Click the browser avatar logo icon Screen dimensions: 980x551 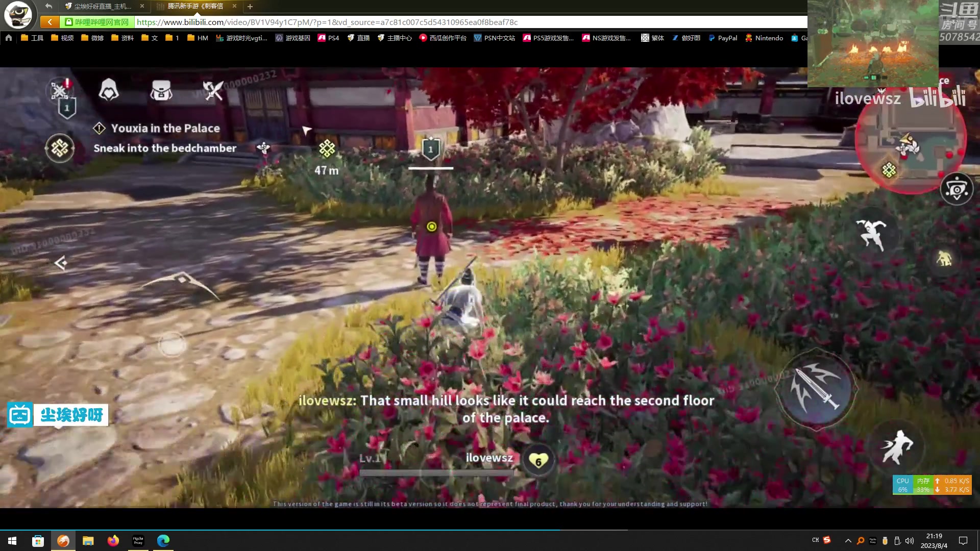[18, 15]
